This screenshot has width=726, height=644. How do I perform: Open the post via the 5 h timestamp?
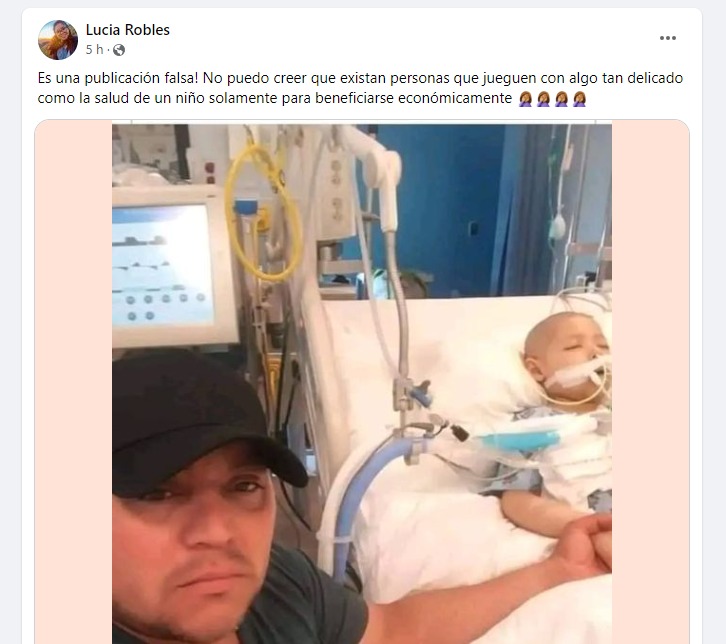pyautogui.click(x=94, y=50)
